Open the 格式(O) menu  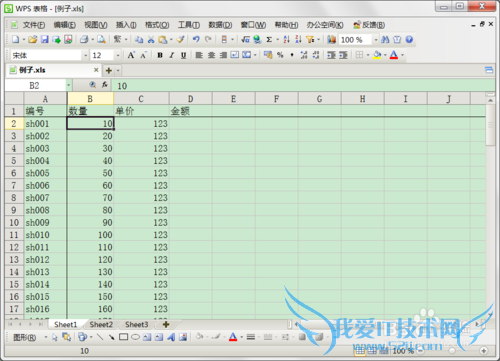[157, 25]
